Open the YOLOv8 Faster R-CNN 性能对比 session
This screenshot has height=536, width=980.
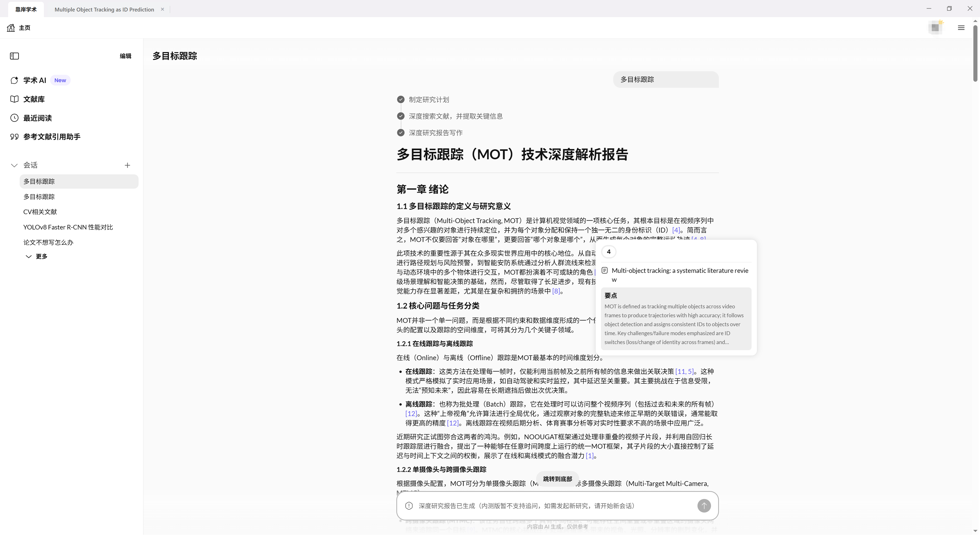pos(68,227)
